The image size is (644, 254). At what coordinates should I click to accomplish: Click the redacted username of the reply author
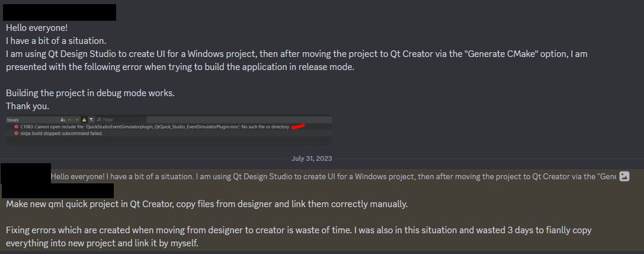click(57, 190)
